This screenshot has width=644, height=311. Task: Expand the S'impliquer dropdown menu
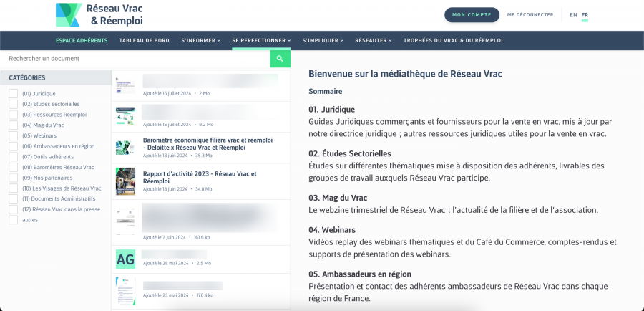[x=323, y=40]
